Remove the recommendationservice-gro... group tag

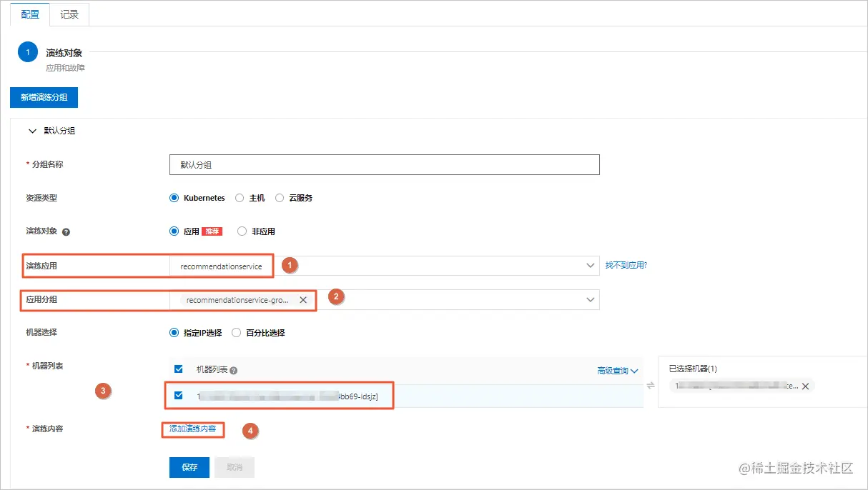(303, 300)
